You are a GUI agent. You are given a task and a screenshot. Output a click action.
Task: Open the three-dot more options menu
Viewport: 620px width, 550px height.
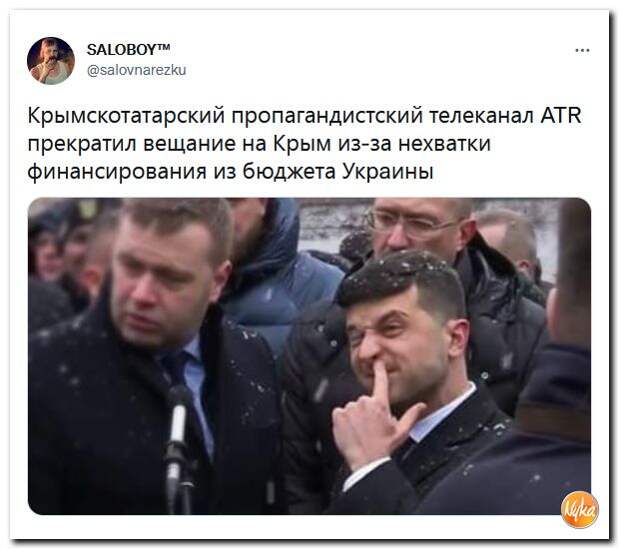point(582,51)
